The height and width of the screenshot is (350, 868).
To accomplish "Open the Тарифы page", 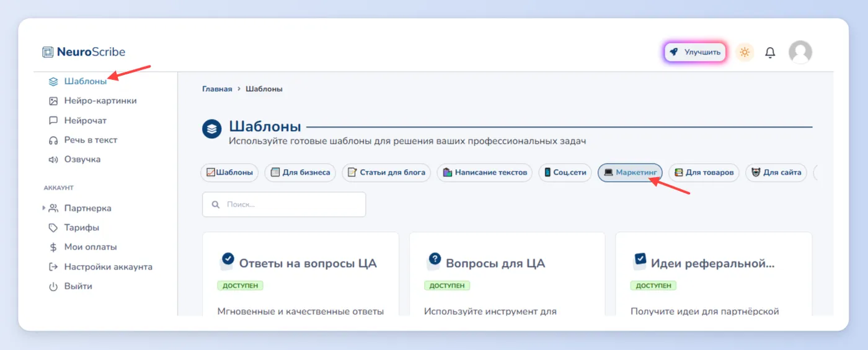I will coord(82,228).
